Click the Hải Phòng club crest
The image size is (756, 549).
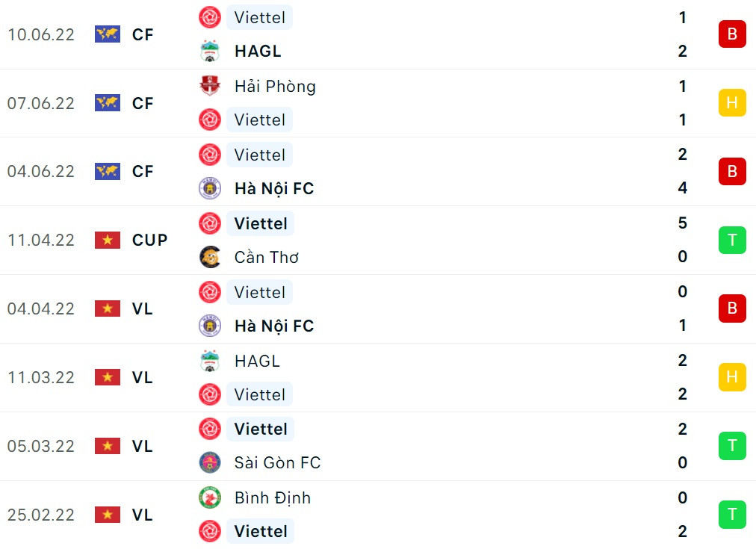tap(210, 86)
